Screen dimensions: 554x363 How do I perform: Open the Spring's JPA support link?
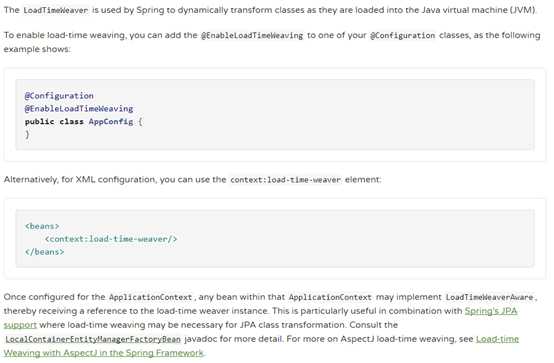(491, 311)
